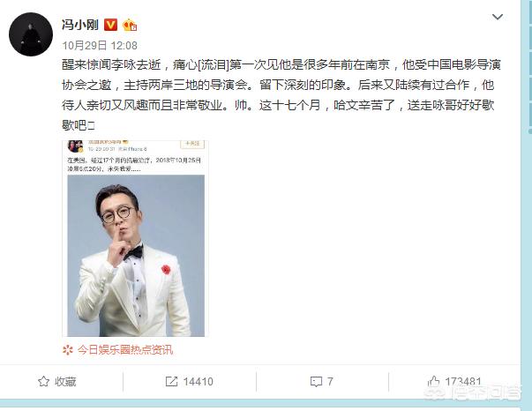532x411 pixels.
Task: Click the orange topic flower icon
Action: [x=68, y=349]
